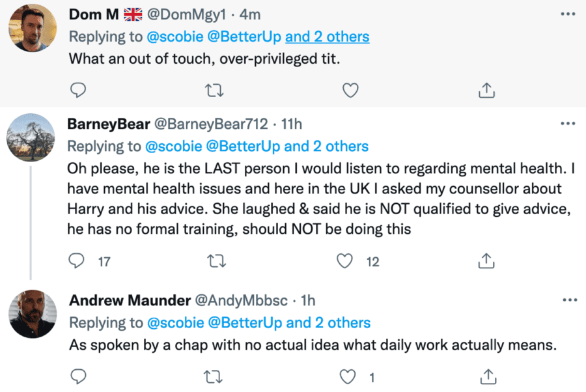Viewport: 586px width, 392px height.
Task: Open more options on BarneyBear's tweet
Action: click(x=568, y=123)
